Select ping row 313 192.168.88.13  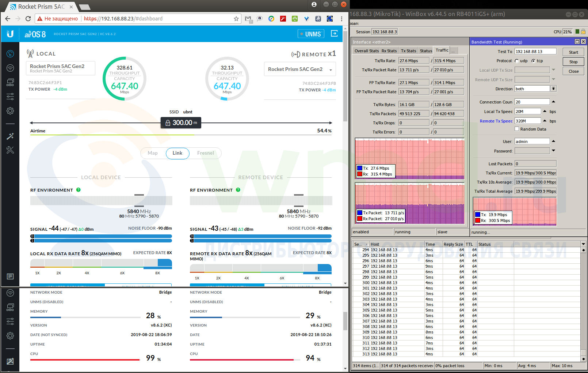pos(466,354)
